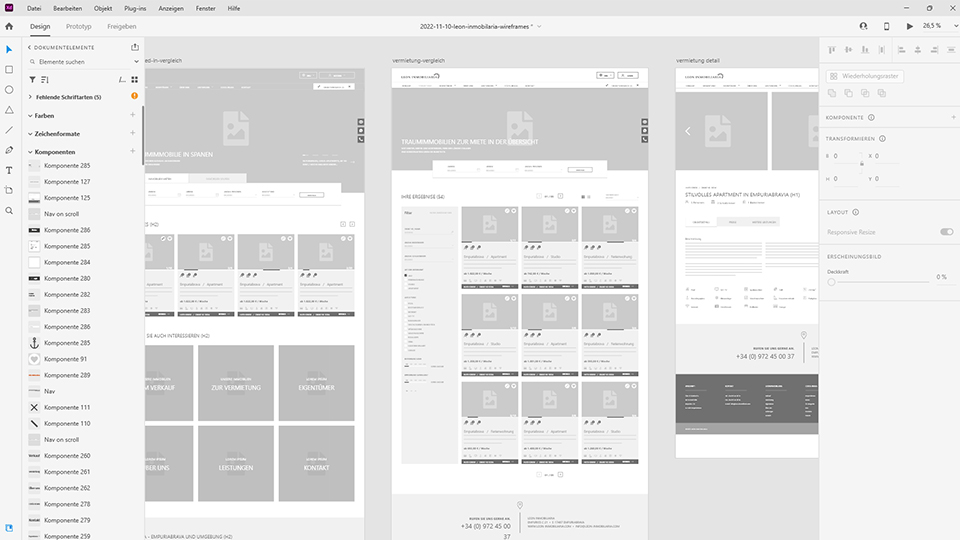Viewport: 960px width, 540px height.
Task: Switch assets to grid view
Action: tap(135, 79)
